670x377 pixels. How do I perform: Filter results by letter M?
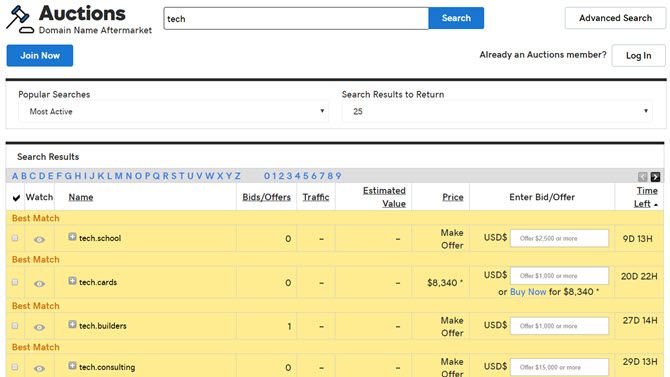[x=118, y=176]
